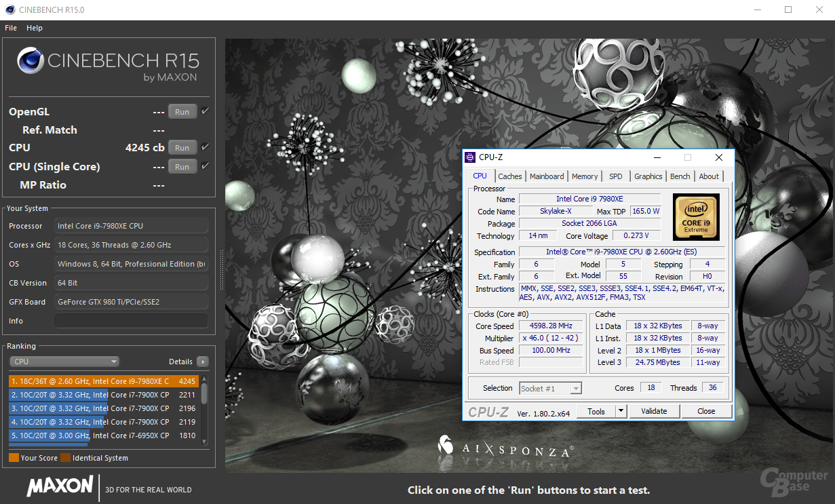The width and height of the screenshot is (835, 504).
Task: Switch to CPU-Z Memory tab
Action: [585, 176]
